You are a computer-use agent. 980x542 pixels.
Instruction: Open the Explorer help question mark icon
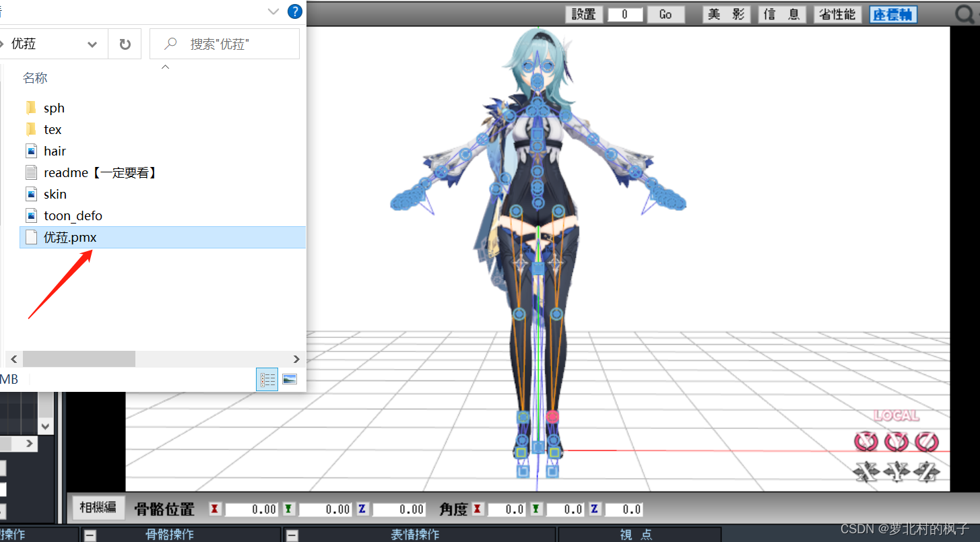point(294,11)
